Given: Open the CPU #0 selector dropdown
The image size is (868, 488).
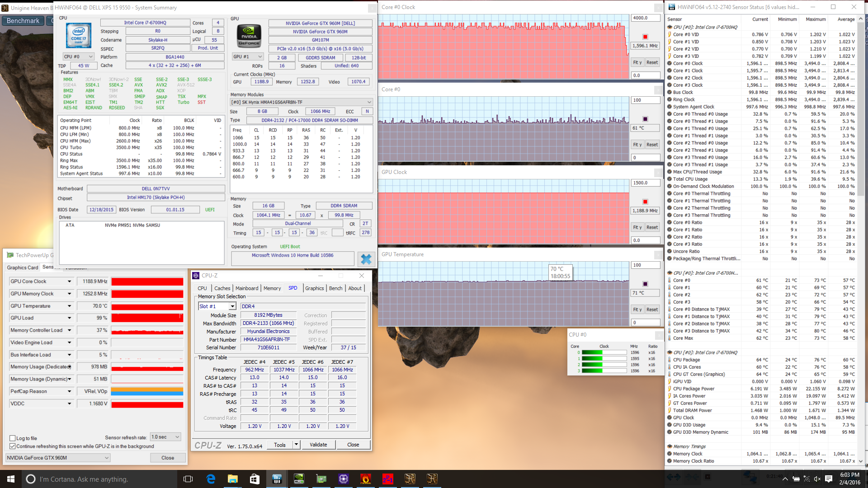Looking at the screenshot, I should [x=79, y=56].
